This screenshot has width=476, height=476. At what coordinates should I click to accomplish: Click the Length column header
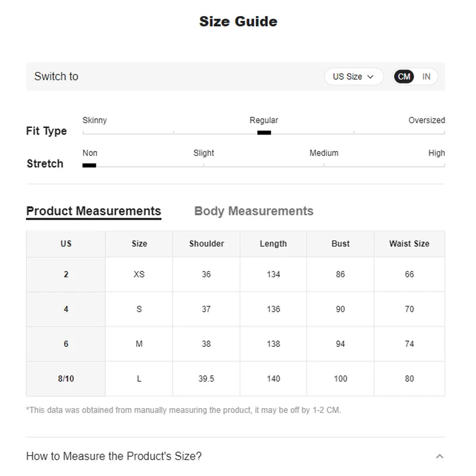(273, 243)
